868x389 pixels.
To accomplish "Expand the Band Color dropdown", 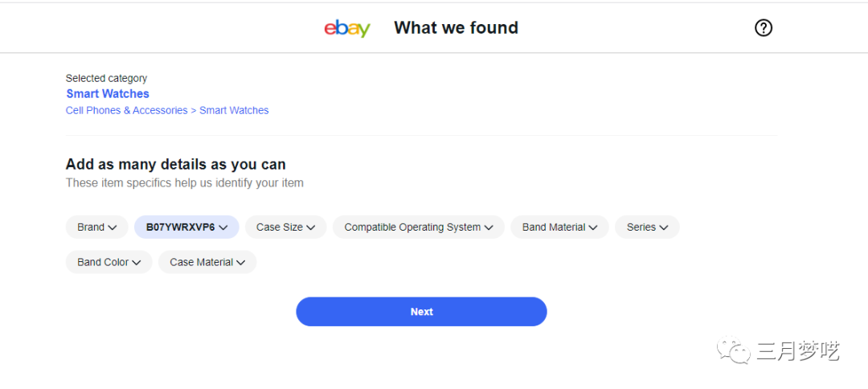I will (108, 262).
